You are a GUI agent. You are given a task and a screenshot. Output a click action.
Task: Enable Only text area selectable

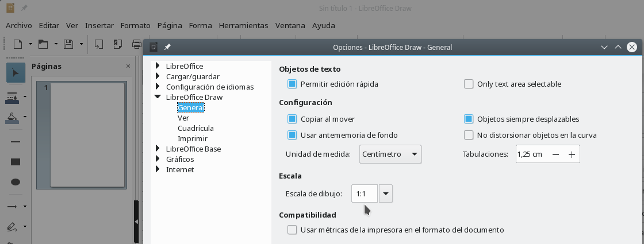[469, 84]
